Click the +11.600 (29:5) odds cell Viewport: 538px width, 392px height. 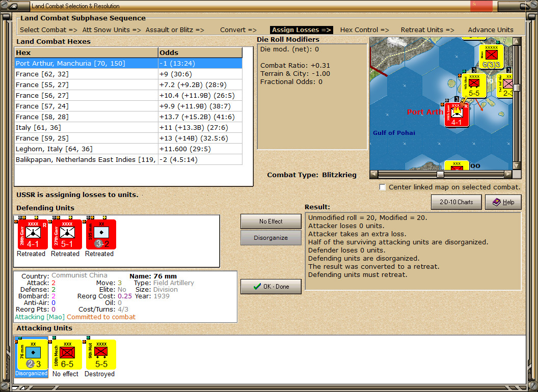click(200, 149)
